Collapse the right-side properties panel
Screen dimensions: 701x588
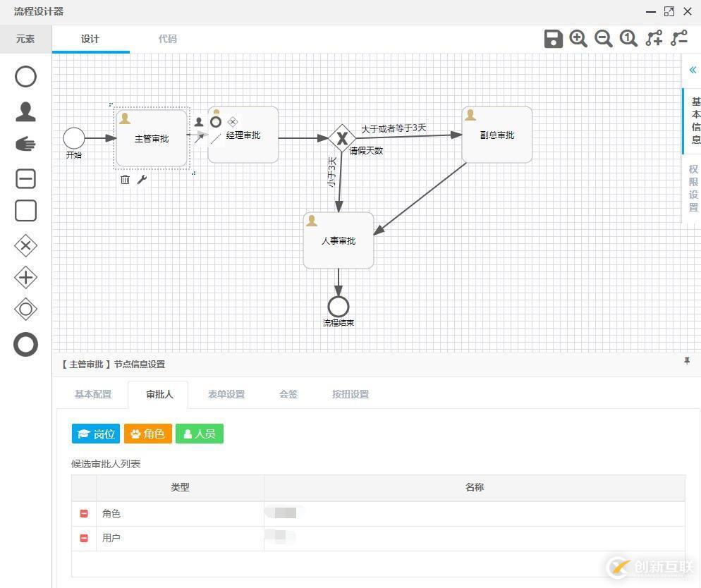pyautogui.click(x=692, y=70)
